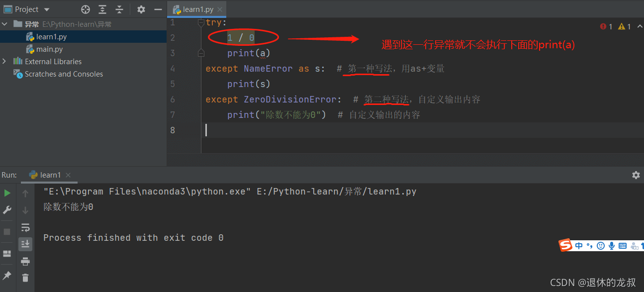Select Scratches and Consoles item
Screen dimensions: 644x292
click(x=58, y=74)
